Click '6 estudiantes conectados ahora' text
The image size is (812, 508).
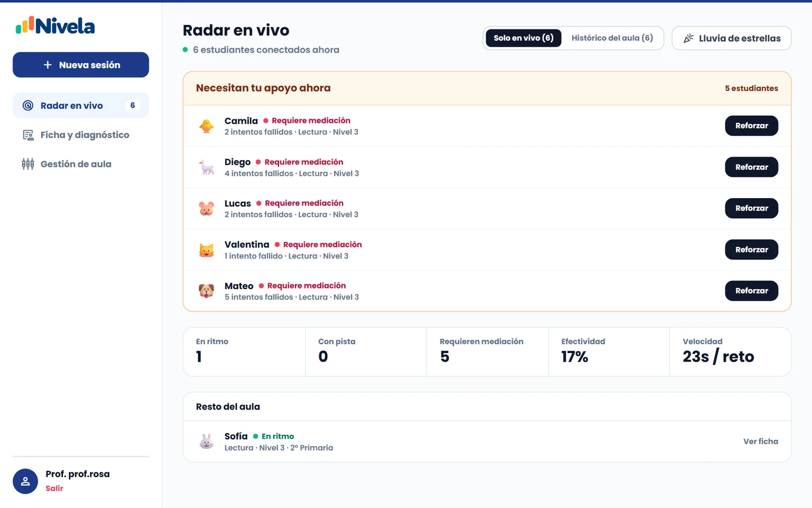point(266,50)
